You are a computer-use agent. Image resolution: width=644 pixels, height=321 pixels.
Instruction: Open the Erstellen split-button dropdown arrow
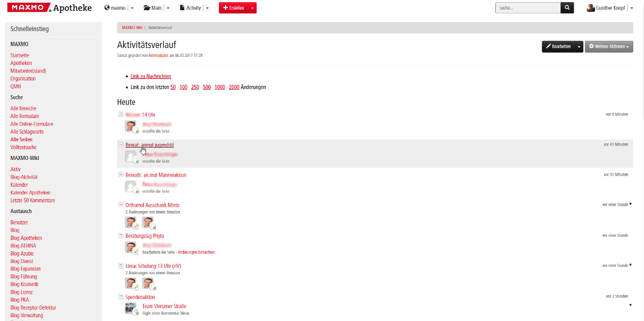[x=252, y=8]
